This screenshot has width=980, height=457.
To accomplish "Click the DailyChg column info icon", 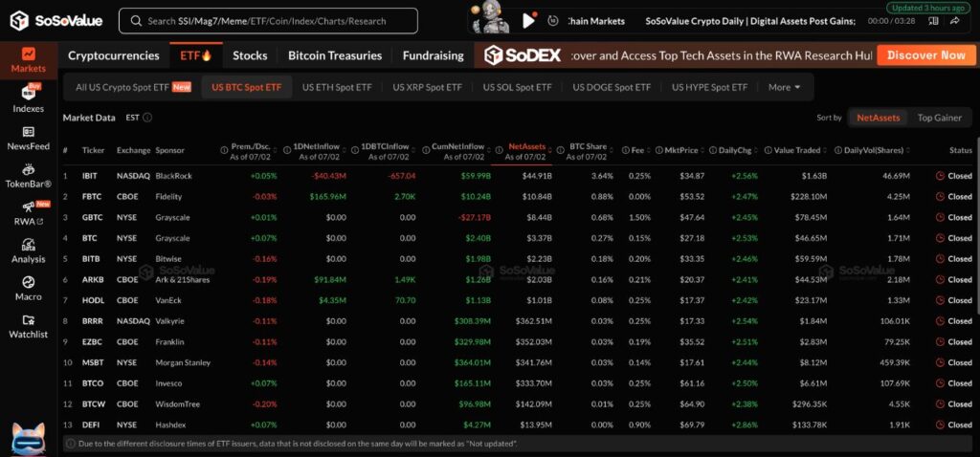I will (712, 150).
